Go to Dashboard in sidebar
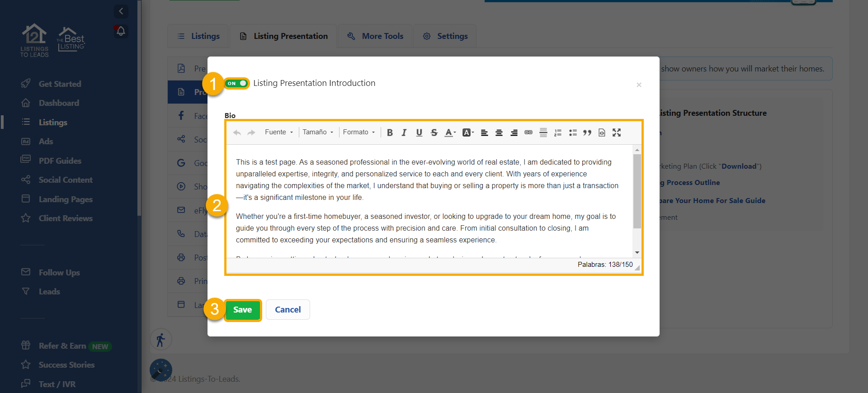The image size is (868, 393). pyautogui.click(x=50, y=103)
